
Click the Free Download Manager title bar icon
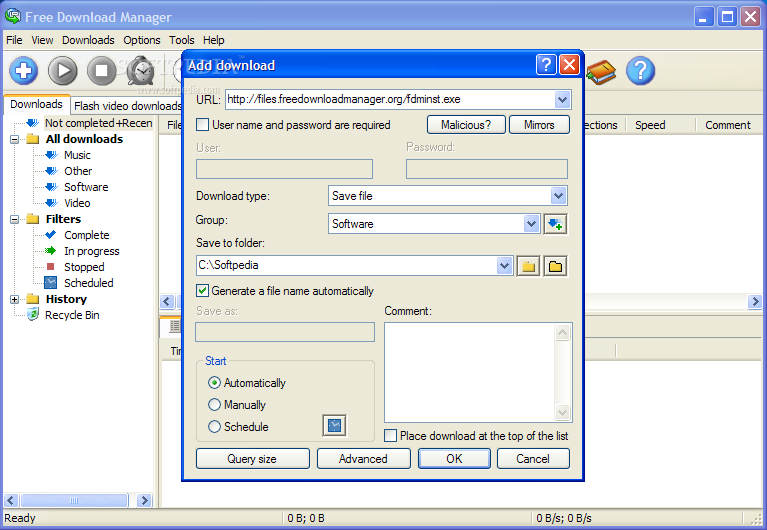tap(13, 16)
